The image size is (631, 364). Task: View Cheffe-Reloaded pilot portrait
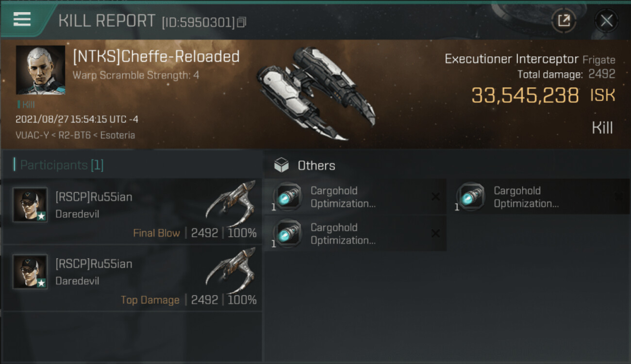pos(40,70)
